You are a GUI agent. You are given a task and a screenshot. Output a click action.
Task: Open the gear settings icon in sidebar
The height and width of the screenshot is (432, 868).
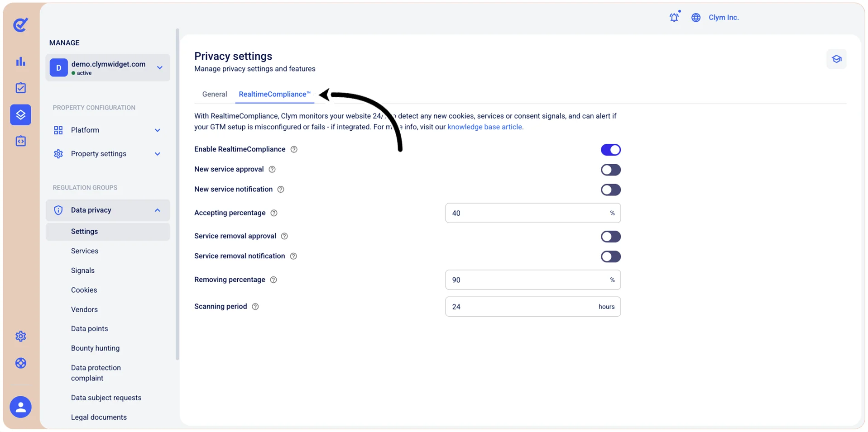[21, 336]
